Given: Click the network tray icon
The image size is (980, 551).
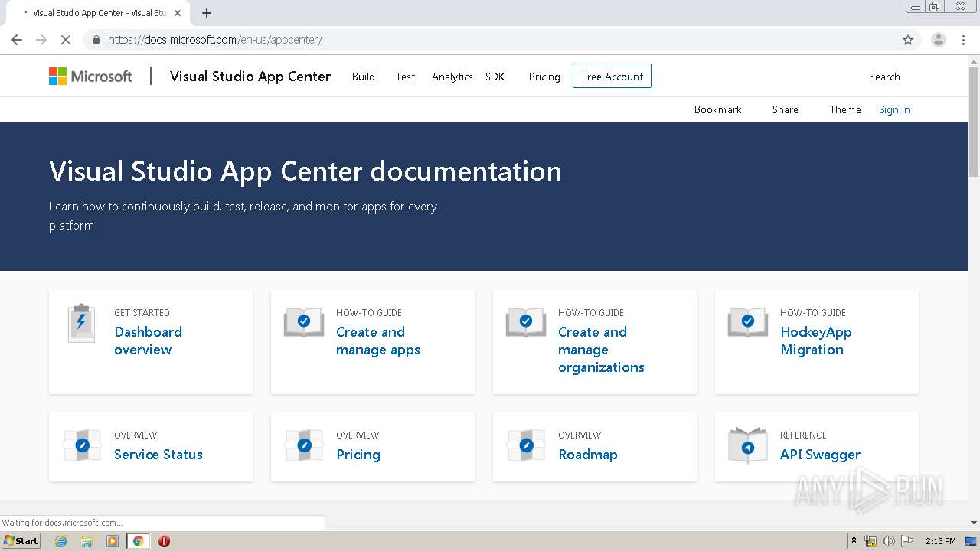Looking at the screenshot, I should point(871,541).
